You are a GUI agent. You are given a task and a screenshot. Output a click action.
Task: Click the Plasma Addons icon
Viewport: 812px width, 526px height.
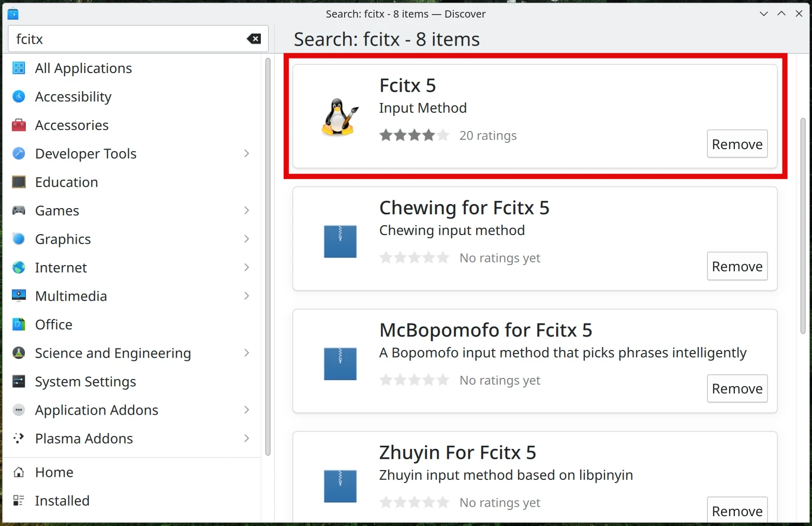pos(19,438)
